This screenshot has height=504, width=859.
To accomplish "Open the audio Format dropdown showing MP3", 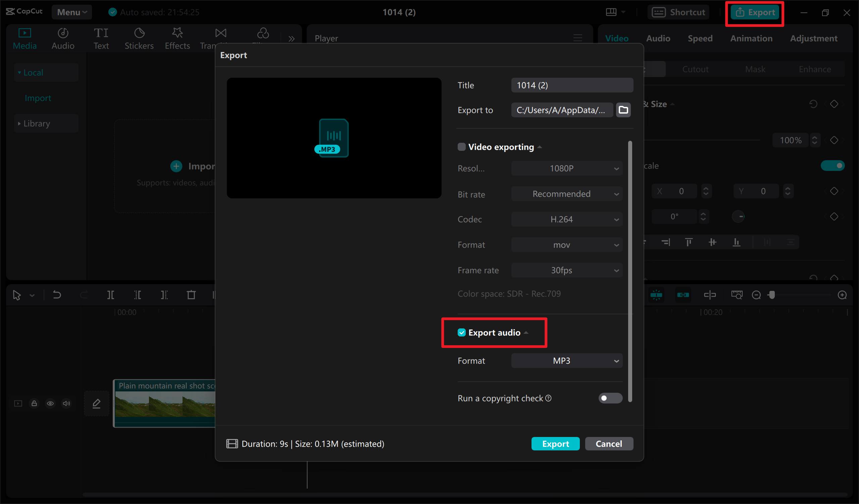I will [x=566, y=360].
